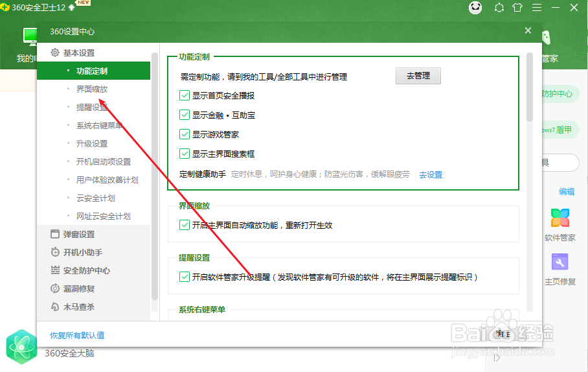
Task: Click the 基本设置 gear icon
Action: click(x=55, y=52)
